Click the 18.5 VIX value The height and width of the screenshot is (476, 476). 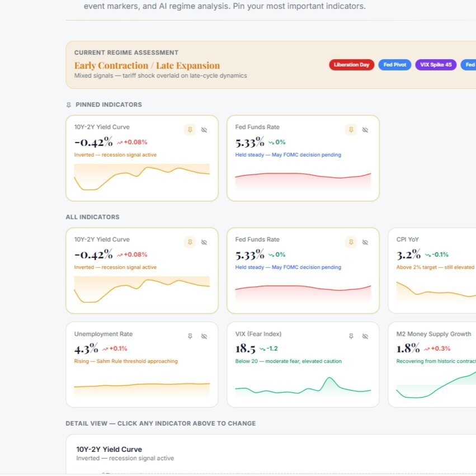(246, 348)
